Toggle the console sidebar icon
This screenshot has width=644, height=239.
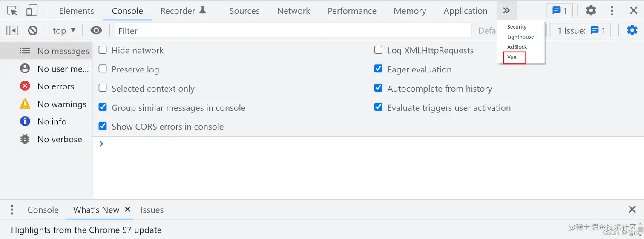click(x=12, y=30)
